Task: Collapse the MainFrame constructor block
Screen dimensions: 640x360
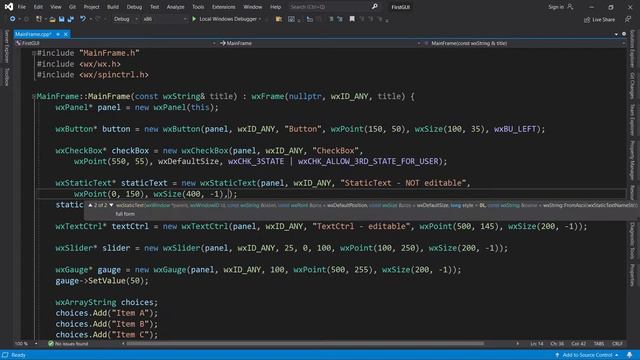Action: pyautogui.click(x=34, y=96)
